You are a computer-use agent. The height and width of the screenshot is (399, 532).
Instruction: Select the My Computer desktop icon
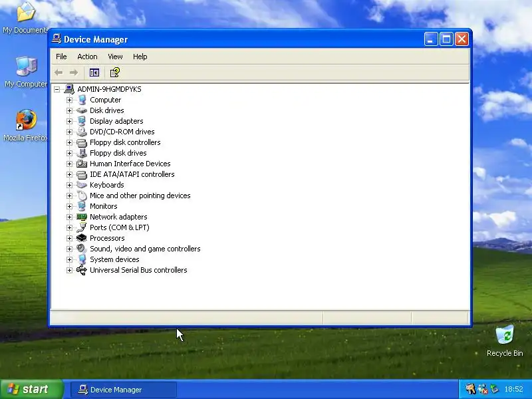tap(26, 66)
